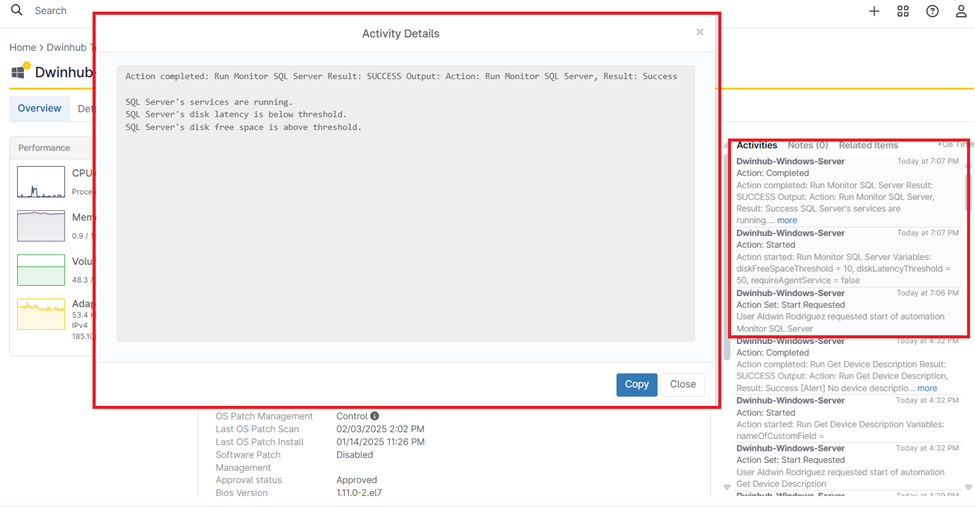Screen dimensions: 975x507
Task: Open the Adapter network graph thumbnail
Action: (41, 314)
